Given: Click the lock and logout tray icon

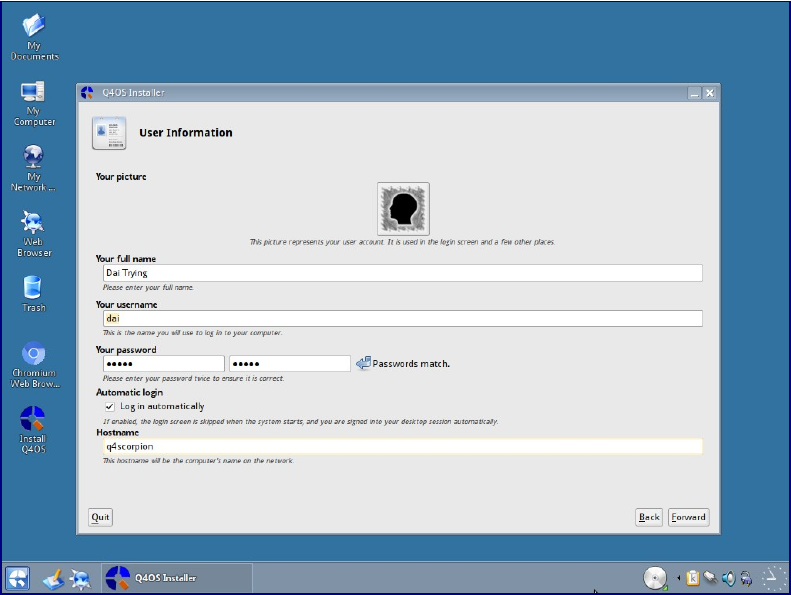Looking at the screenshot, I should click(x=746, y=578).
